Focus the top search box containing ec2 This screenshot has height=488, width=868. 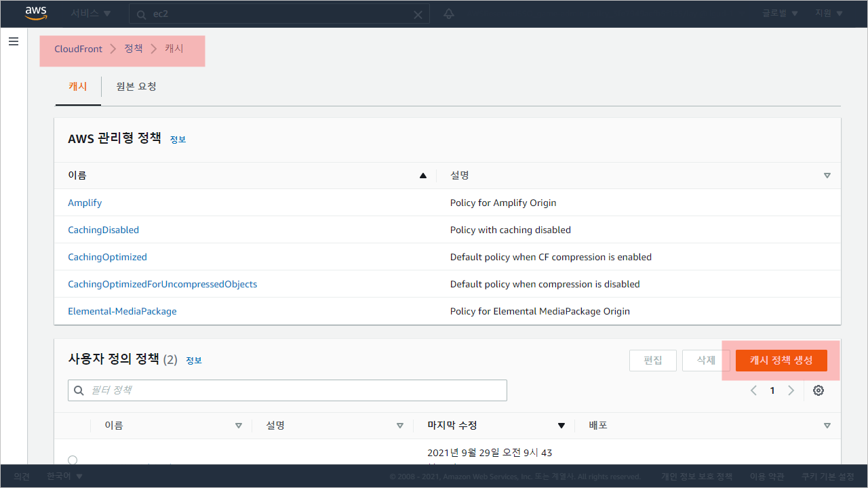click(x=279, y=14)
